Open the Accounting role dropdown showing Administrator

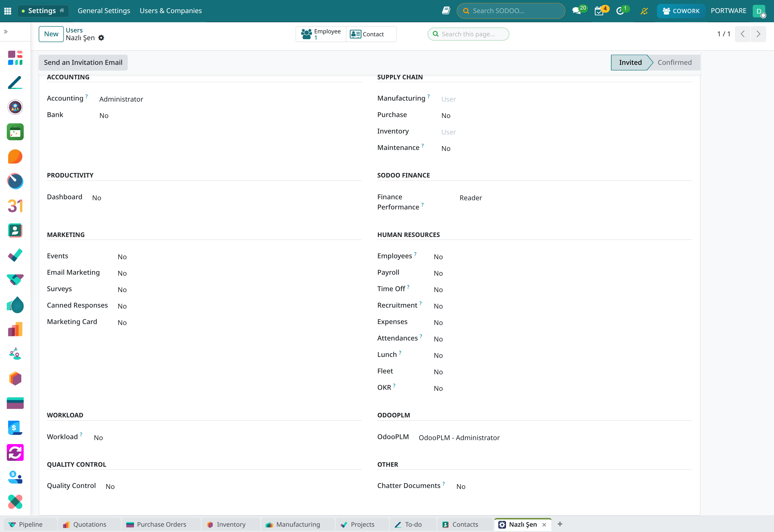pos(230,99)
